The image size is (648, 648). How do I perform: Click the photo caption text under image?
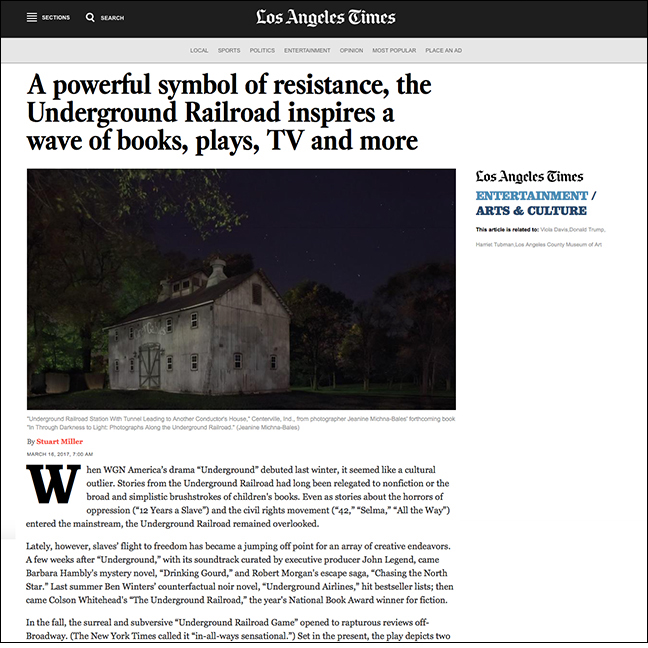click(241, 423)
